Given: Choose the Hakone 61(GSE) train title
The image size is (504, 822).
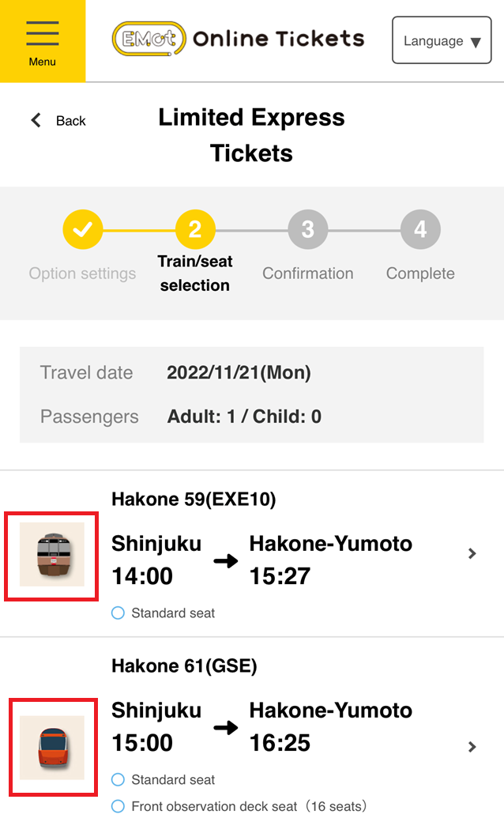Looking at the screenshot, I should point(184,666).
